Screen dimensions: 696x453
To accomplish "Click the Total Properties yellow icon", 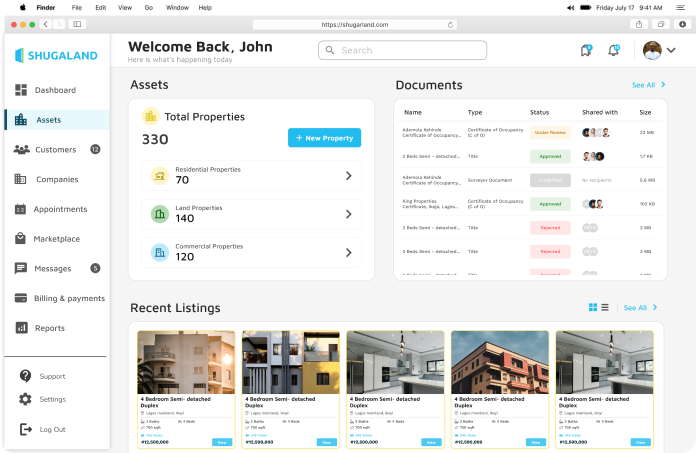I will click(151, 116).
